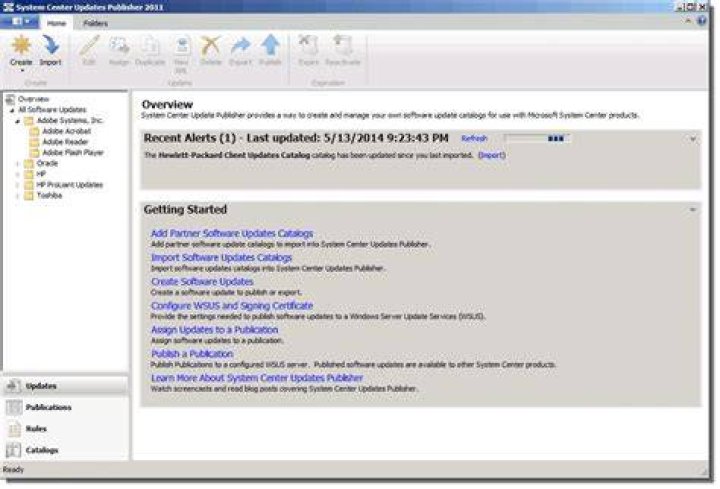720x489 pixels.
Task: Collapse the All Software Updates node
Action: [12, 110]
